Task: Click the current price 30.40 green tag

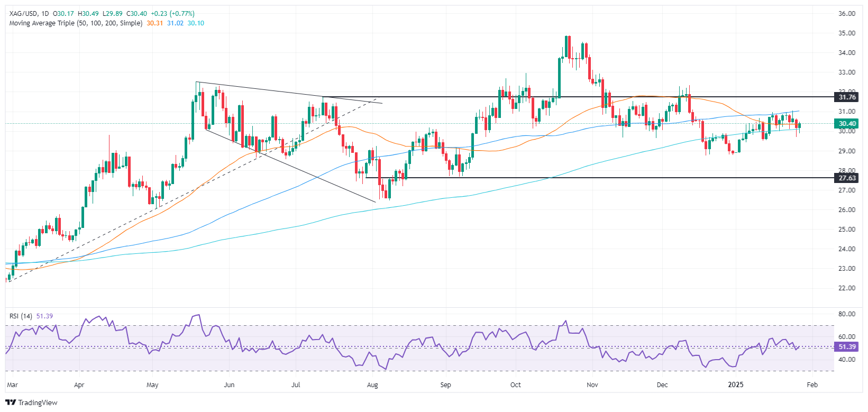Action: tap(847, 124)
